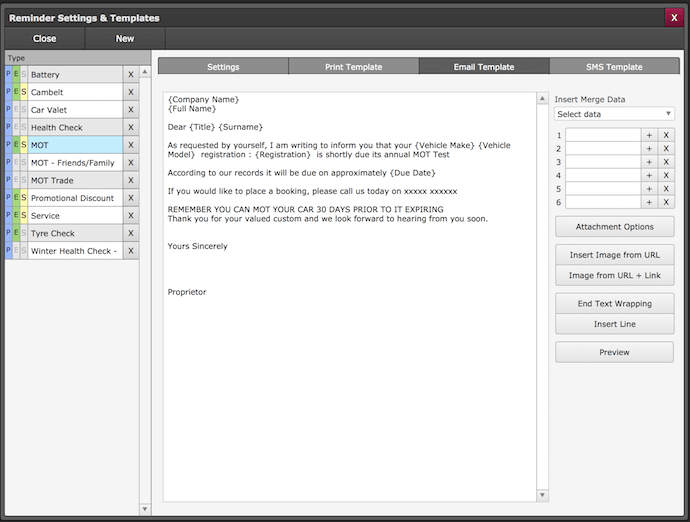Toggle SMS flag for Cambelt
This screenshot has width=690, height=522.
[x=24, y=92]
